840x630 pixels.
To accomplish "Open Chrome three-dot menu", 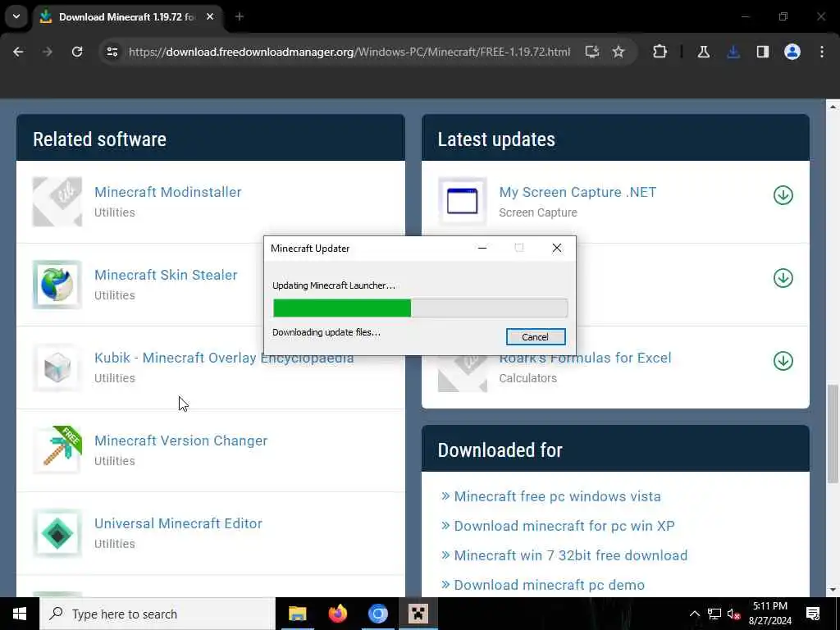I will pos(822,52).
